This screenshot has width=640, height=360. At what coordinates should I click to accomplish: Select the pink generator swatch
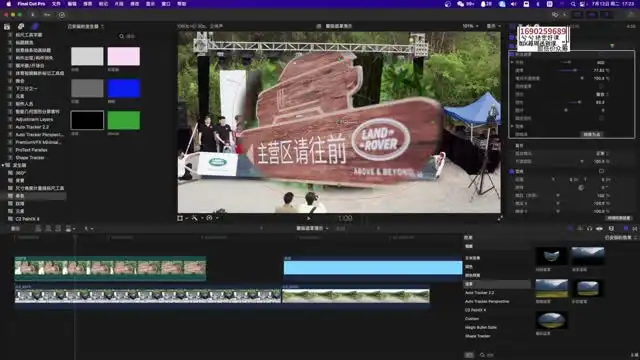124,56
